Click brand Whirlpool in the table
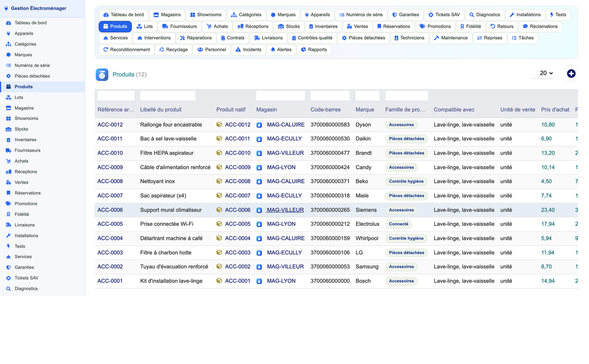This screenshot has width=589, height=364. (x=367, y=238)
